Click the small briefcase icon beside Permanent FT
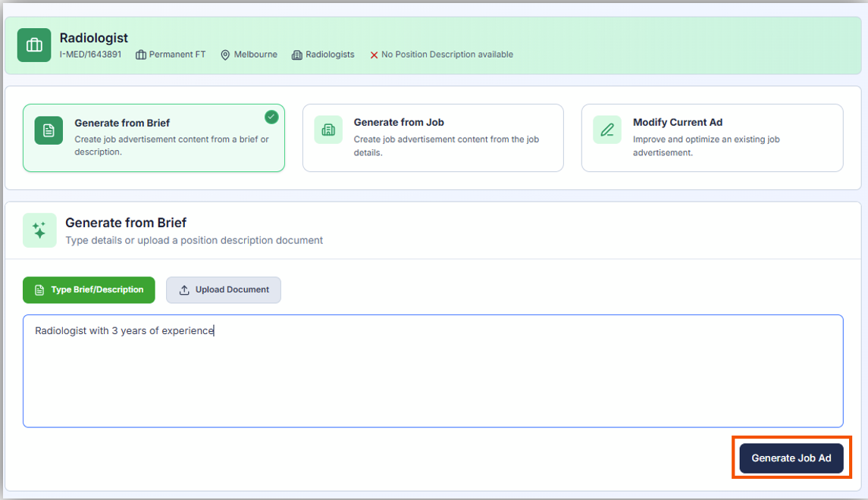This screenshot has height=500, width=868. pyautogui.click(x=141, y=55)
